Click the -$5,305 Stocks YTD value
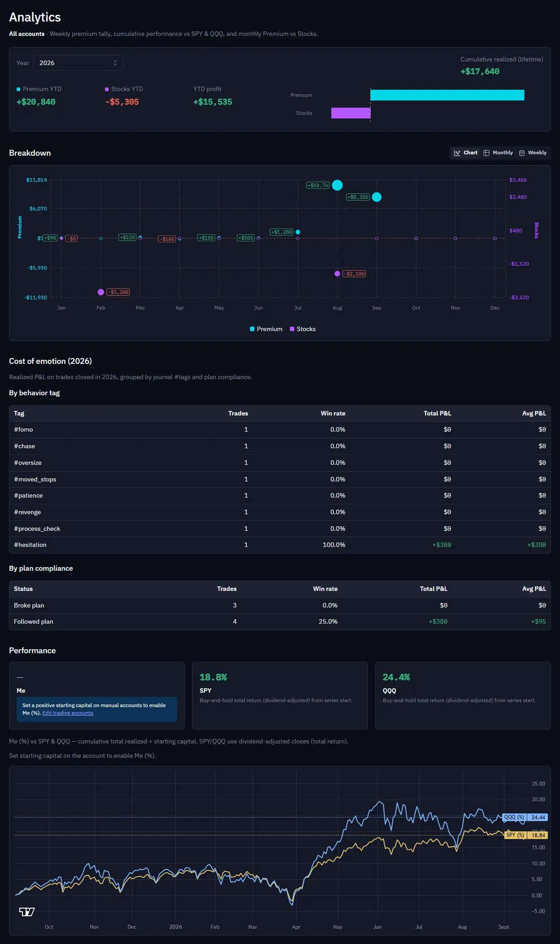This screenshot has height=944, width=560. (122, 102)
